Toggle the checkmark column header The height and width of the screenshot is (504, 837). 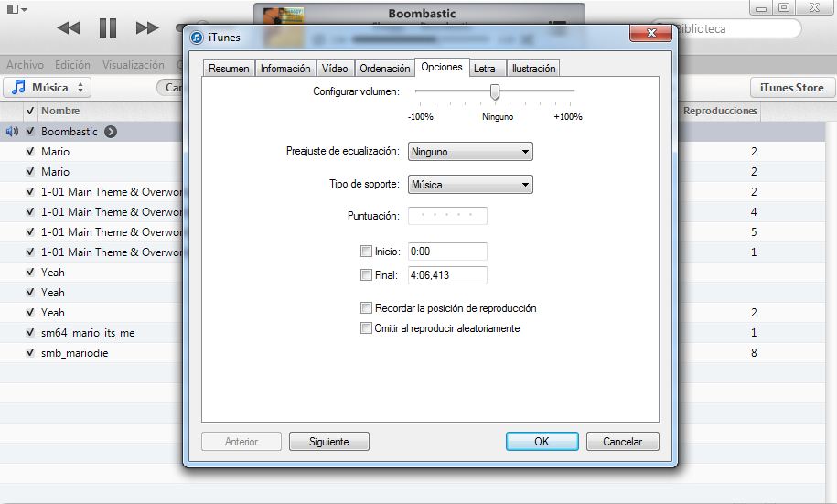30,111
